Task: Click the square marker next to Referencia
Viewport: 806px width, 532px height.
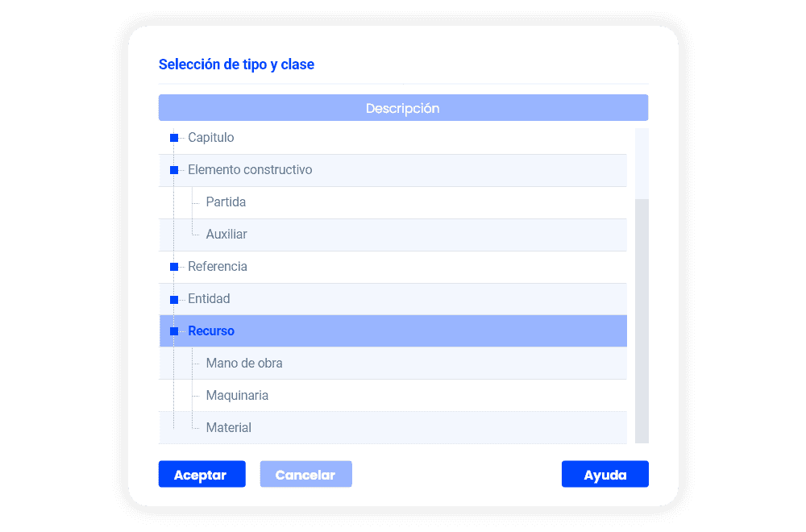Action: (x=174, y=267)
